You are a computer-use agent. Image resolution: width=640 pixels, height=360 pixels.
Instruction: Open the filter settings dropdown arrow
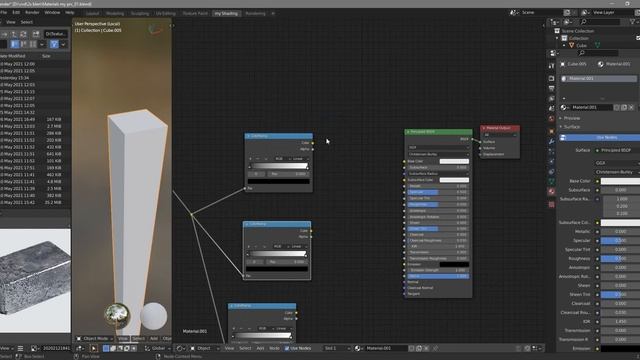coord(63,44)
